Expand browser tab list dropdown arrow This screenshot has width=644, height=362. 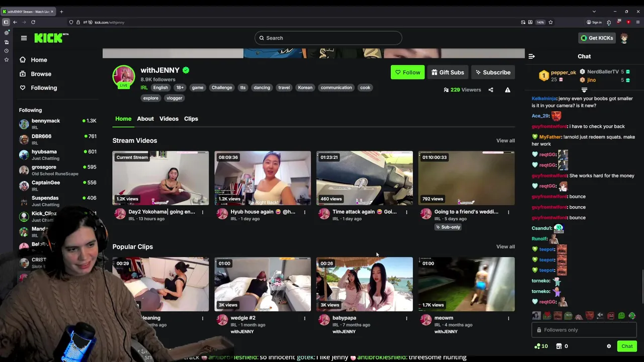coord(594,12)
